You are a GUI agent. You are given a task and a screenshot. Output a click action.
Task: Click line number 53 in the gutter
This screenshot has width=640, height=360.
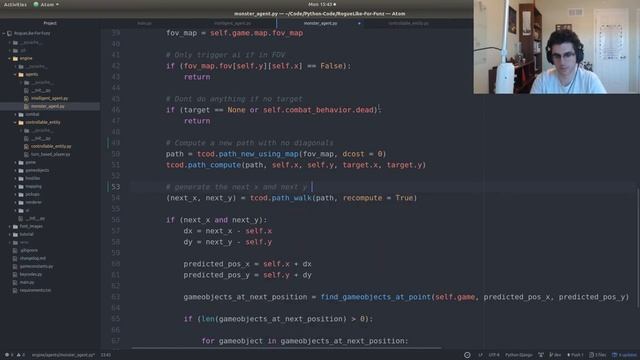tap(116, 187)
